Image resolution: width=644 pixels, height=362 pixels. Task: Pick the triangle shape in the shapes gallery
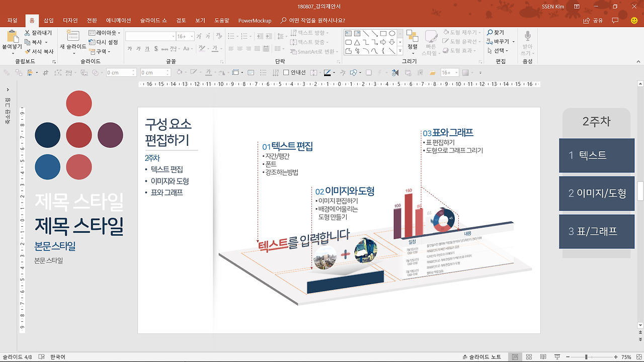[x=357, y=42]
